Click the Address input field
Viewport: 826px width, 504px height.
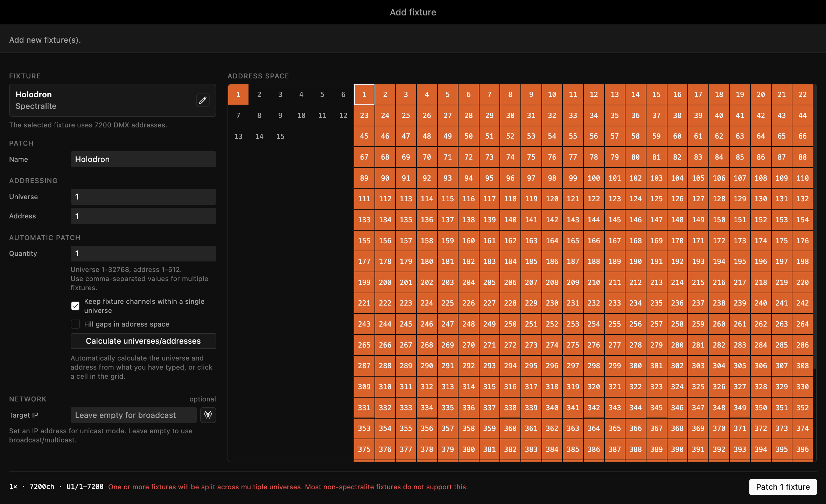(143, 216)
